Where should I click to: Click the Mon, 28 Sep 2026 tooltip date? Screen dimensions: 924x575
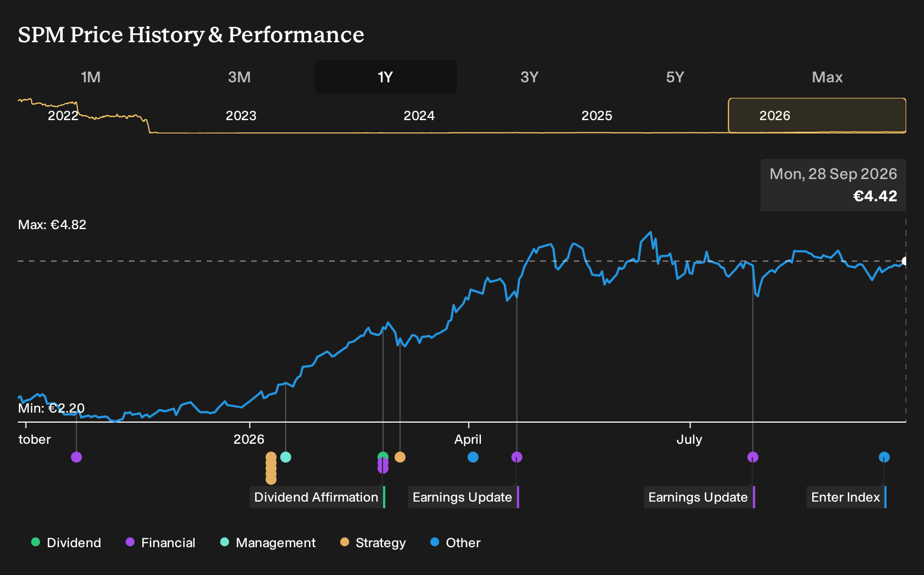coord(833,174)
